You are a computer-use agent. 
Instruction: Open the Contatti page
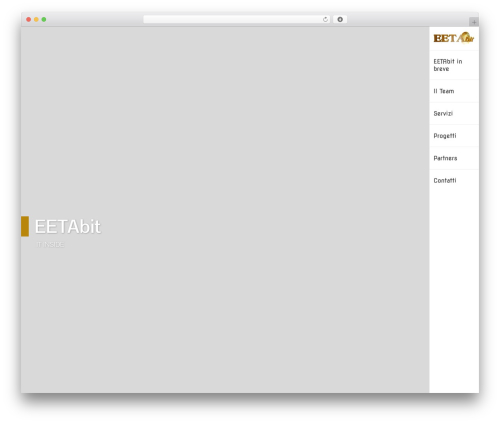point(445,180)
